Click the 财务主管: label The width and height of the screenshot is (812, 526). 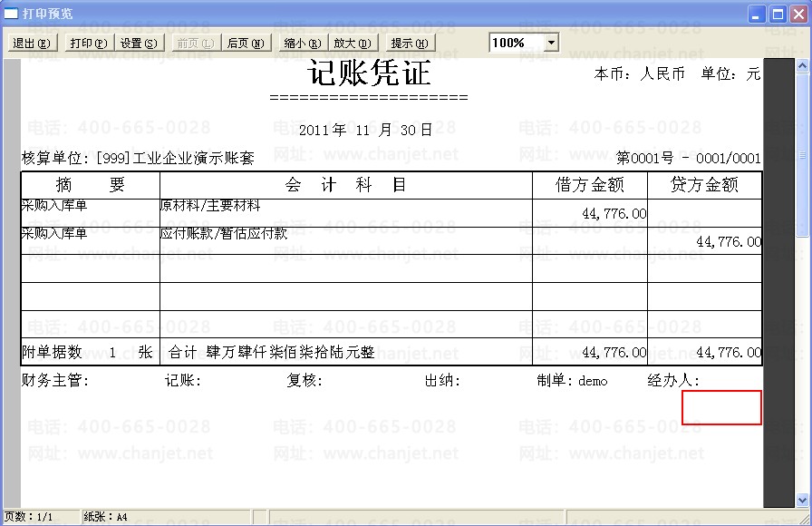[x=55, y=380]
